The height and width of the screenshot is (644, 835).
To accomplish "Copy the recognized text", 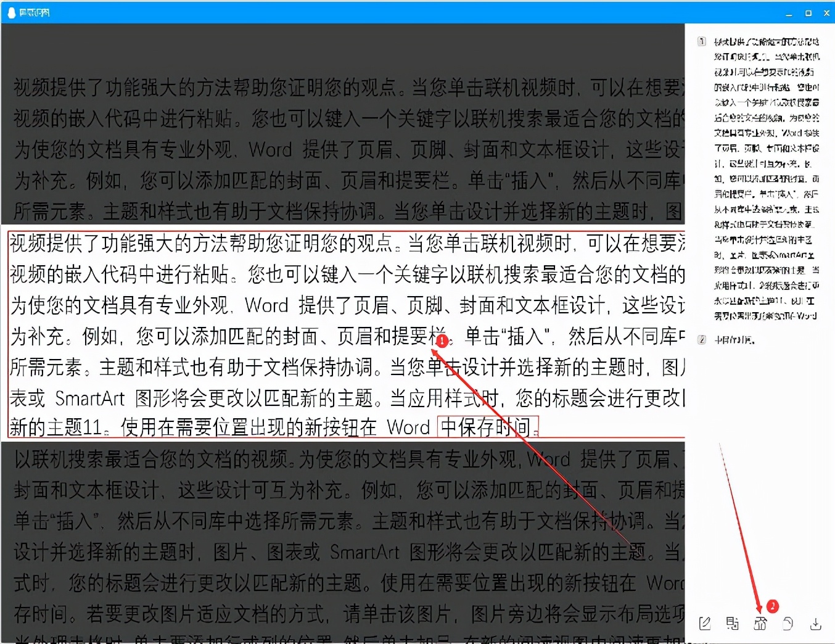I will pyautogui.click(x=788, y=624).
